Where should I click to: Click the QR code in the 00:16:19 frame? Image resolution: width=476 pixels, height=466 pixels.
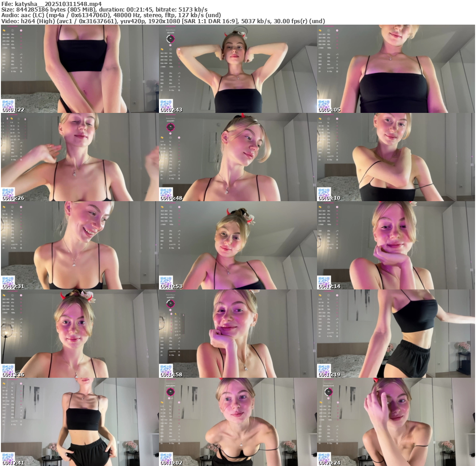[x=324, y=368]
